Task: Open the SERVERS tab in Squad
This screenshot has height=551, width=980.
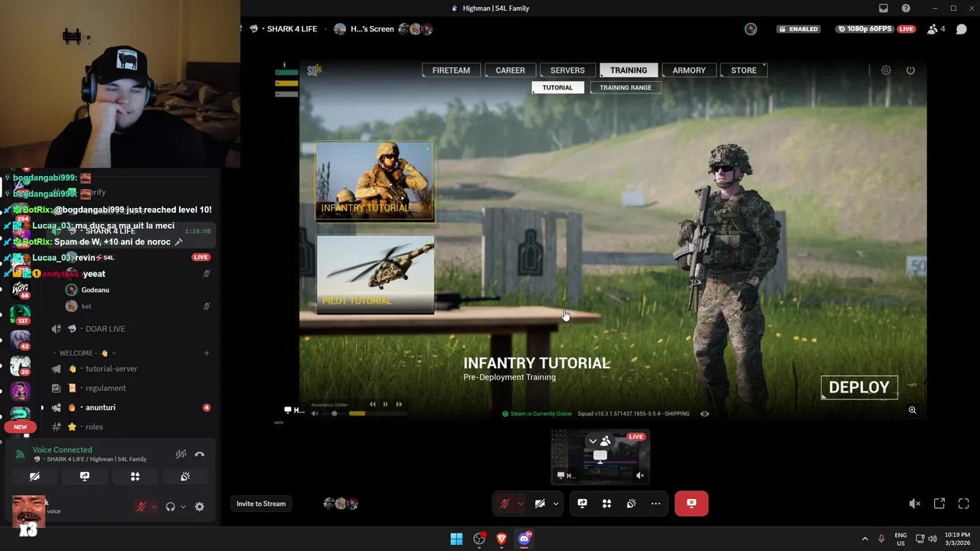Action: click(567, 70)
